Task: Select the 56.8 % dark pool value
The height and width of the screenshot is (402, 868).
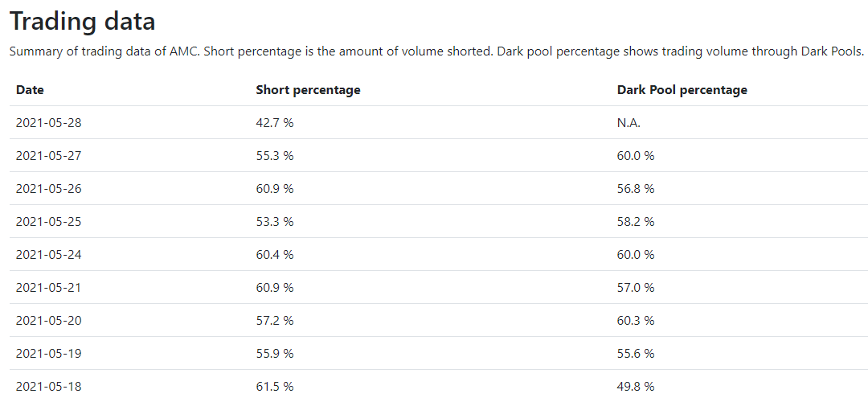Action: click(635, 189)
